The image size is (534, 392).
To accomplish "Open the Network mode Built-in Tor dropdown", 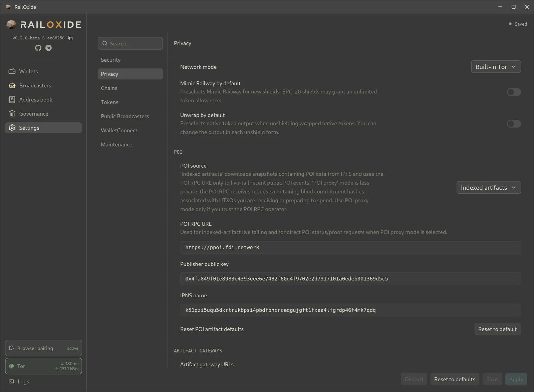I will [496, 67].
